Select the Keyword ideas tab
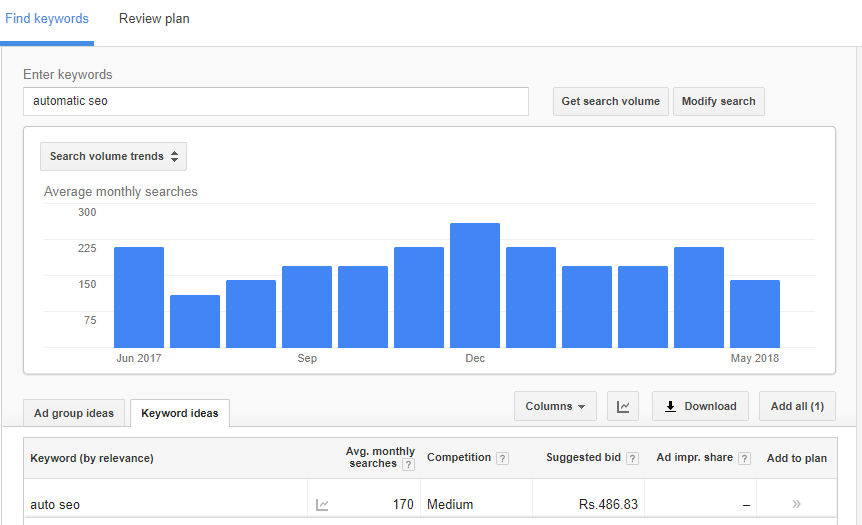Image resolution: width=862 pixels, height=525 pixels. (x=180, y=413)
